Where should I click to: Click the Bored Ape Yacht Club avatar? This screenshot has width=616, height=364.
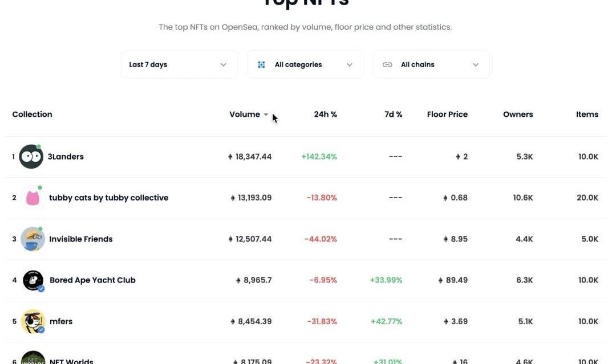click(x=33, y=280)
